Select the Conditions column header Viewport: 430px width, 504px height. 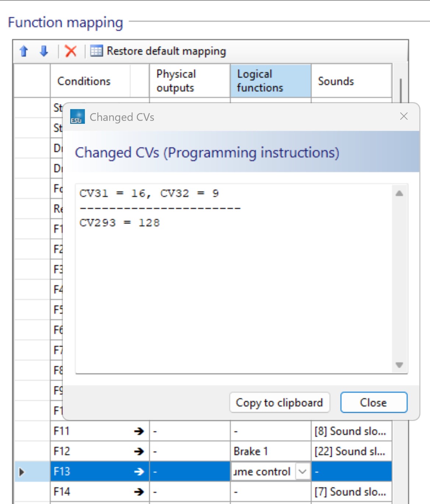click(x=90, y=81)
